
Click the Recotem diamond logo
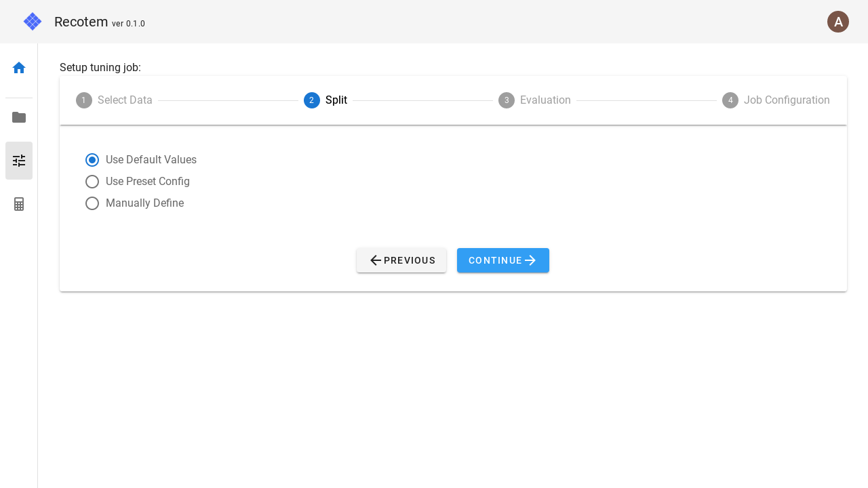tap(33, 21)
